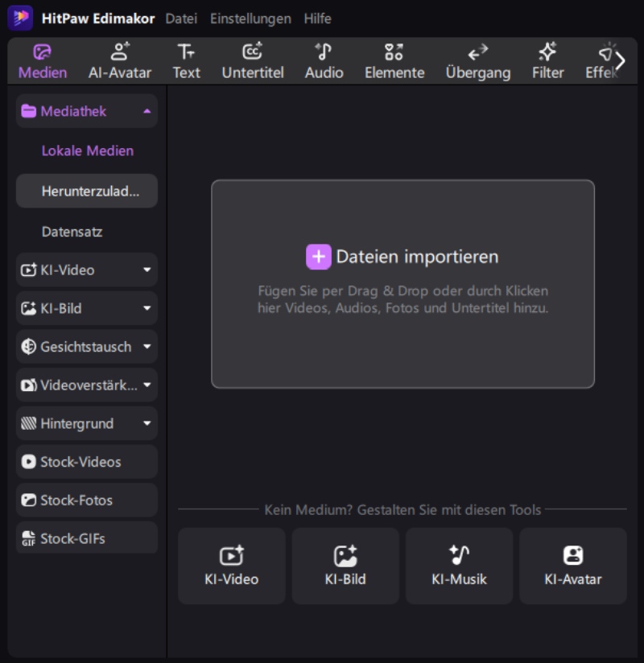Screen dimensions: 644x663
Task: Open the Untertitel (CC) panel icon
Action: (x=253, y=53)
